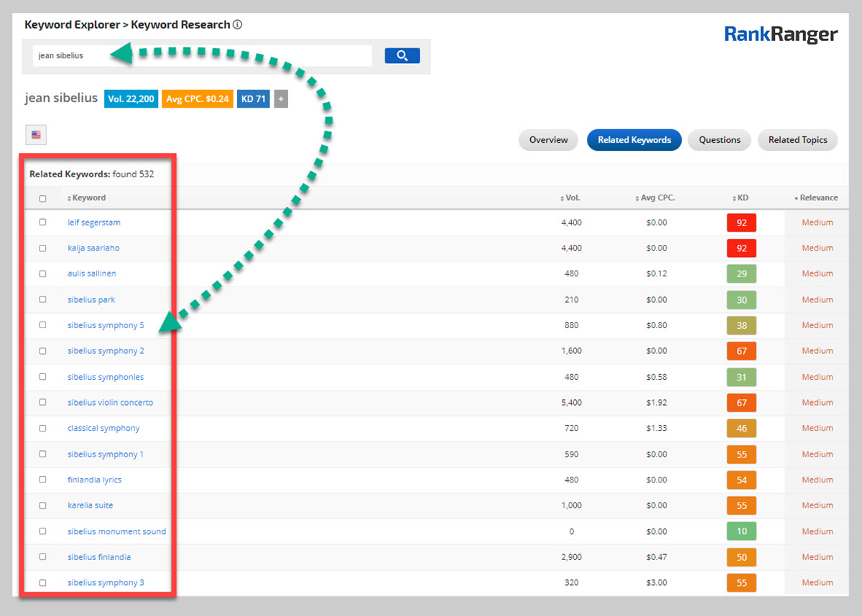Click the Keyword Explorer breadcrumb
The width and height of the screenshot is (862, 616).
72,24
